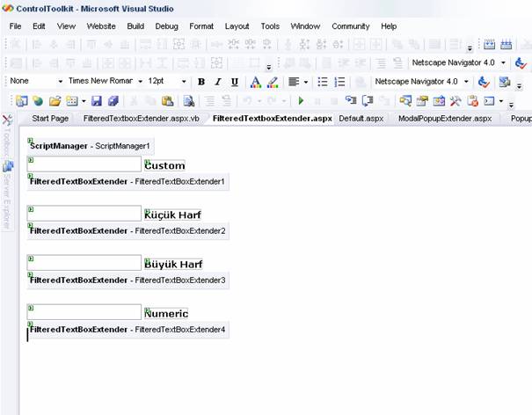Screen dimensions: 532x415
Task: Click the Justify alignment button
Action: 294,82
